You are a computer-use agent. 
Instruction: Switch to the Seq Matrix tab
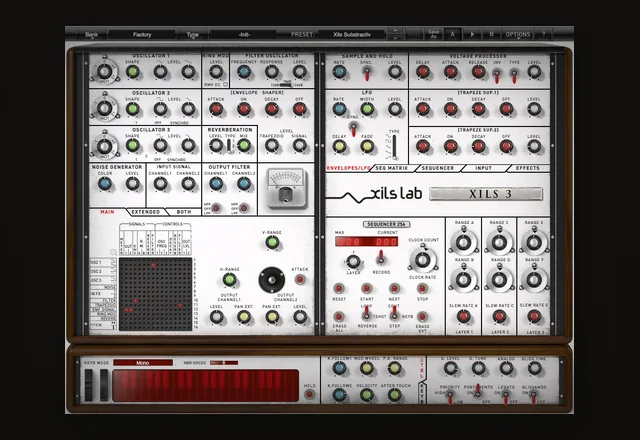(392, 168)
